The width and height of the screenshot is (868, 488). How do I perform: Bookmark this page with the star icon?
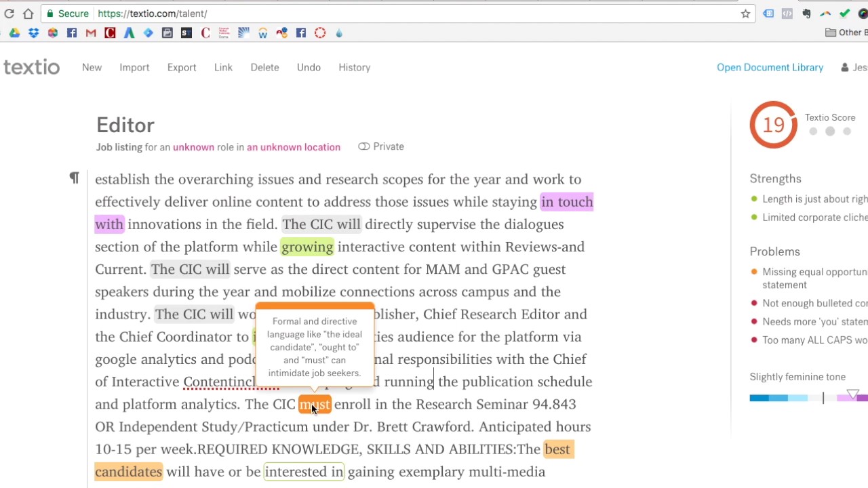coord(745,14)
